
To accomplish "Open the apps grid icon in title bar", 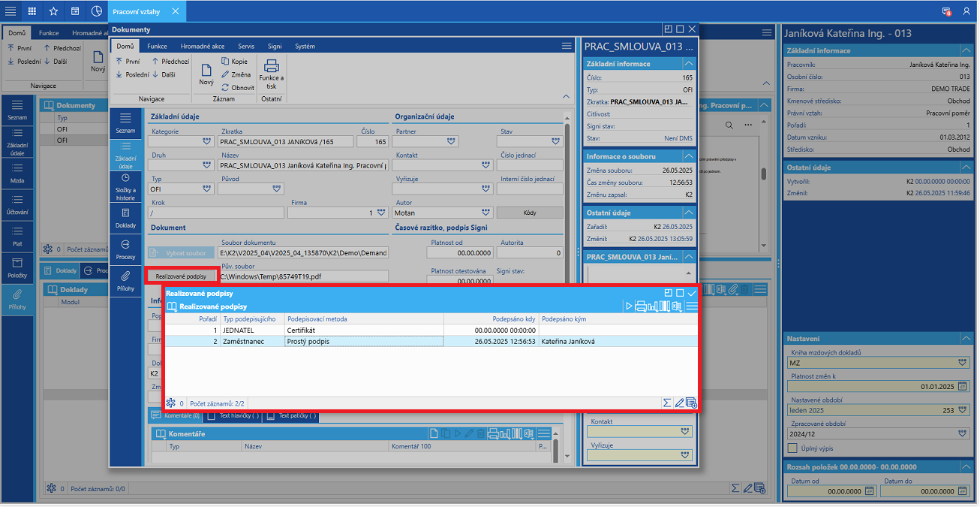I will (32, 11).
